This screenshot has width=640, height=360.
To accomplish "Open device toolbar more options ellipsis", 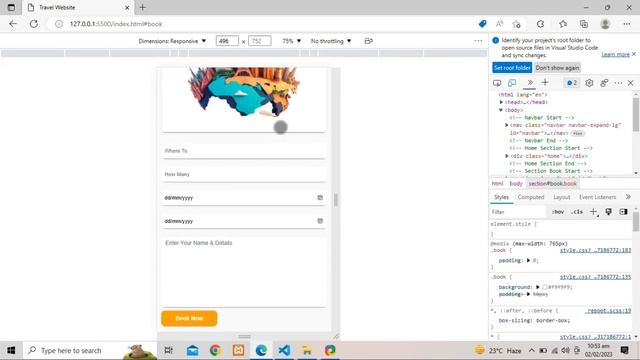I will [478, 41].
